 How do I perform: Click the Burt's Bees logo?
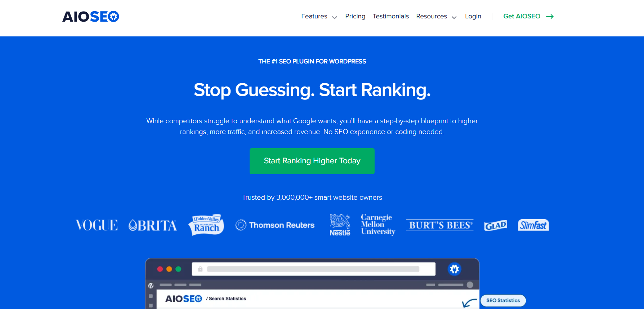440,225
